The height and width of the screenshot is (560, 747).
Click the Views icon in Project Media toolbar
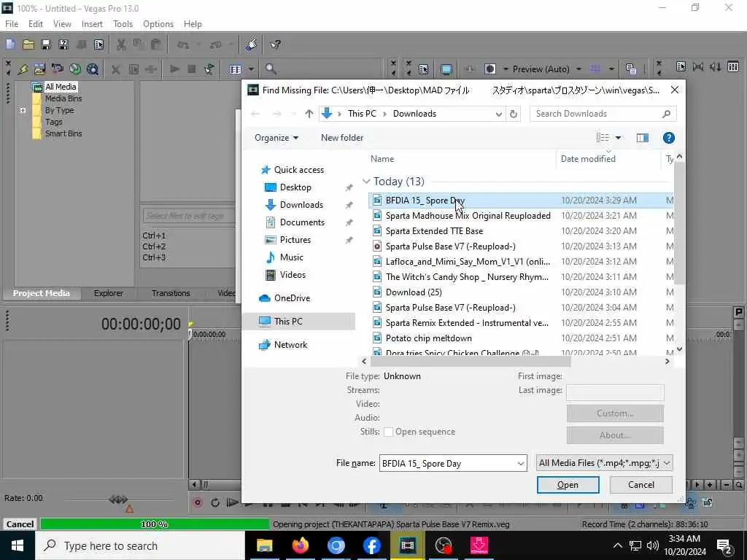[x=236, y=69]
